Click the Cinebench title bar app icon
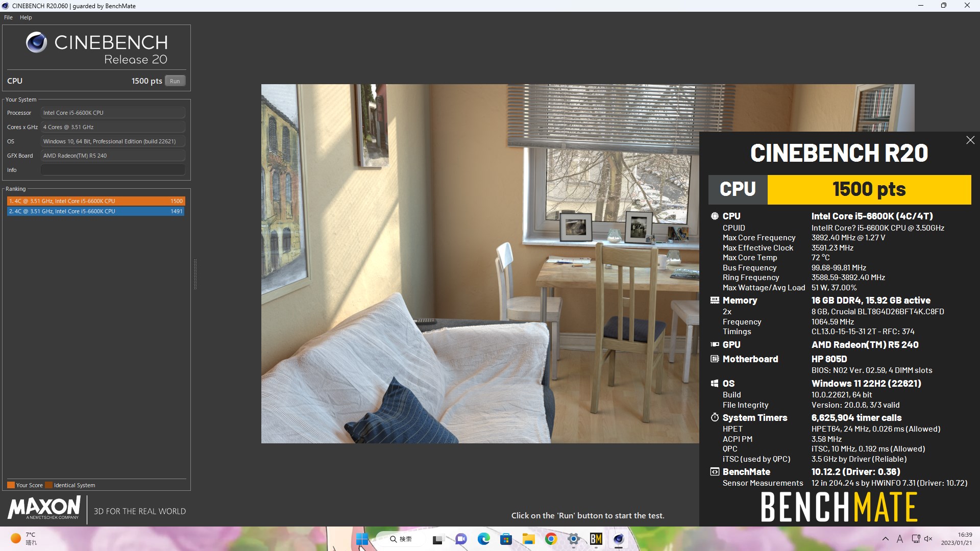980x551 pixels. (5, 6)
